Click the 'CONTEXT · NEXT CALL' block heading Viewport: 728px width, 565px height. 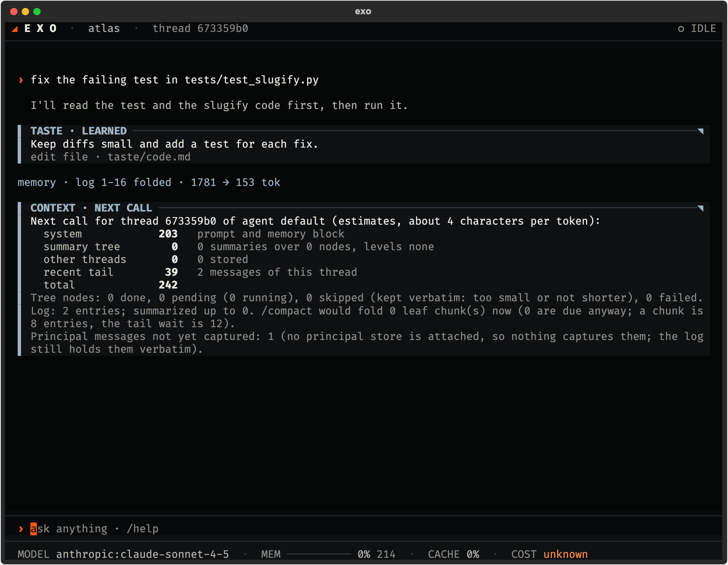tap(91, 208)
